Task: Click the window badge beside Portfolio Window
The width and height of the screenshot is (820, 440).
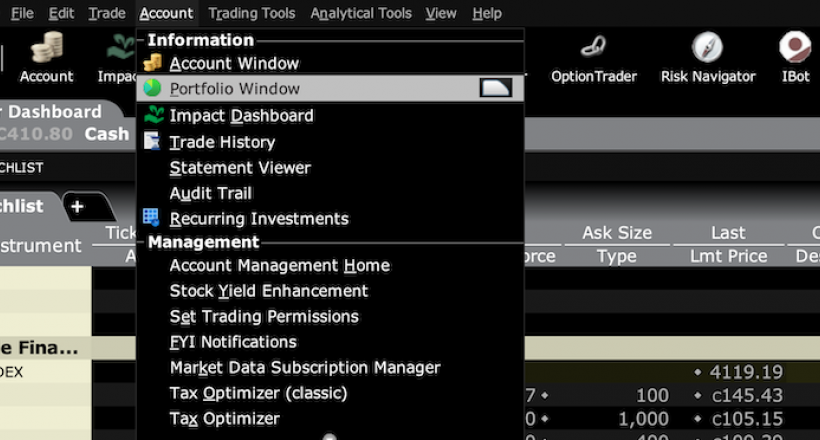Action: [496, 89]
